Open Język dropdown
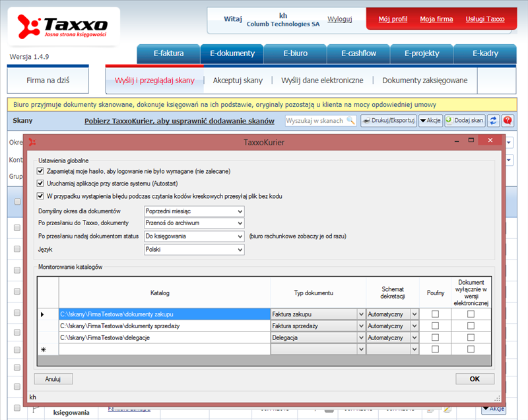 click(x=194, y=250)
